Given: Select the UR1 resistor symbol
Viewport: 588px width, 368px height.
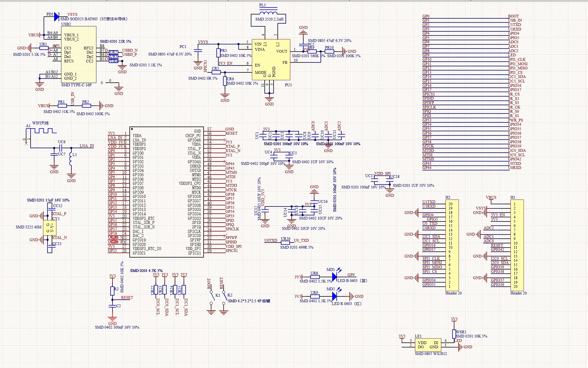Looking at the screenshot, I should pyautogui.click(x=44, y=48).
